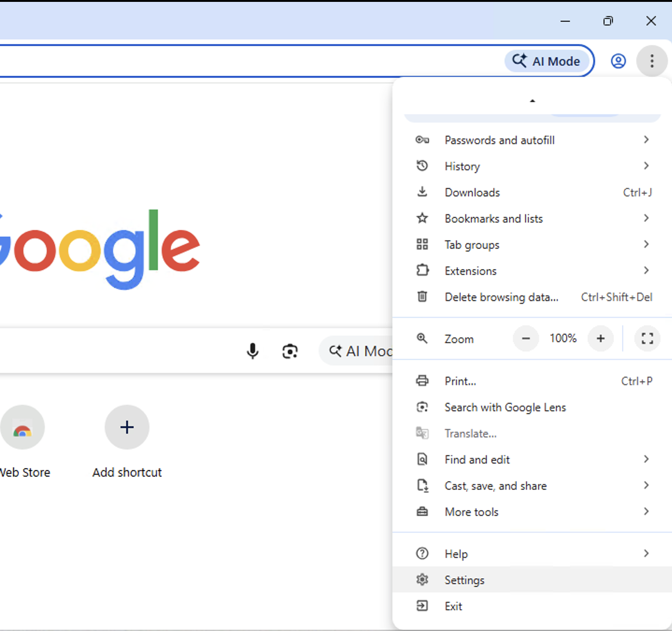Viewport: 672px width, 631px height.
Task: Click the profile account icon
Action: tap(618, 61)
